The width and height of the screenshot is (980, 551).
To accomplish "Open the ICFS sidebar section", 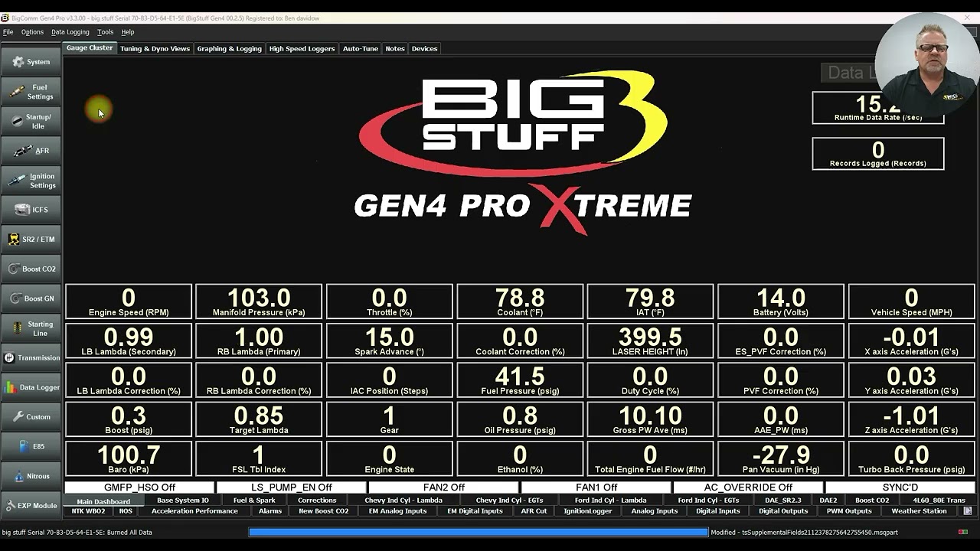I will pyautogui.click(x=31, y=210).
